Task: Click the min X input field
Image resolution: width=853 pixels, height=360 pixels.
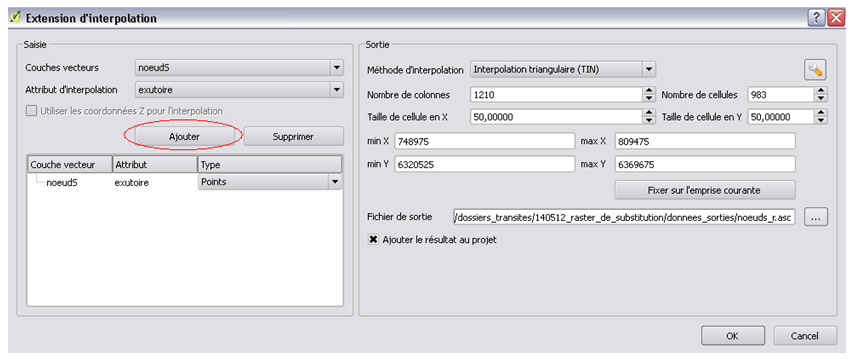Action: (x=485, y=141)
